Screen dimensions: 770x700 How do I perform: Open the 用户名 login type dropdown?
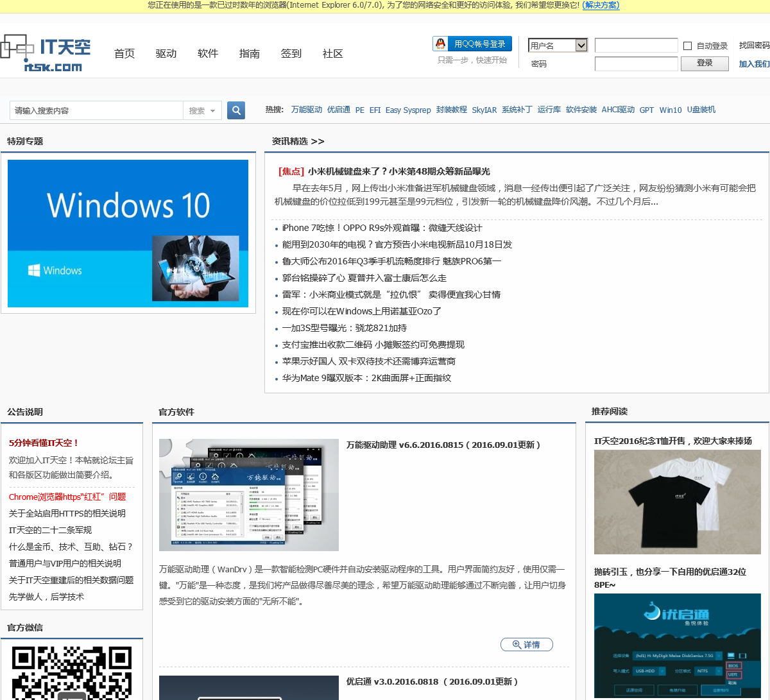558,45
